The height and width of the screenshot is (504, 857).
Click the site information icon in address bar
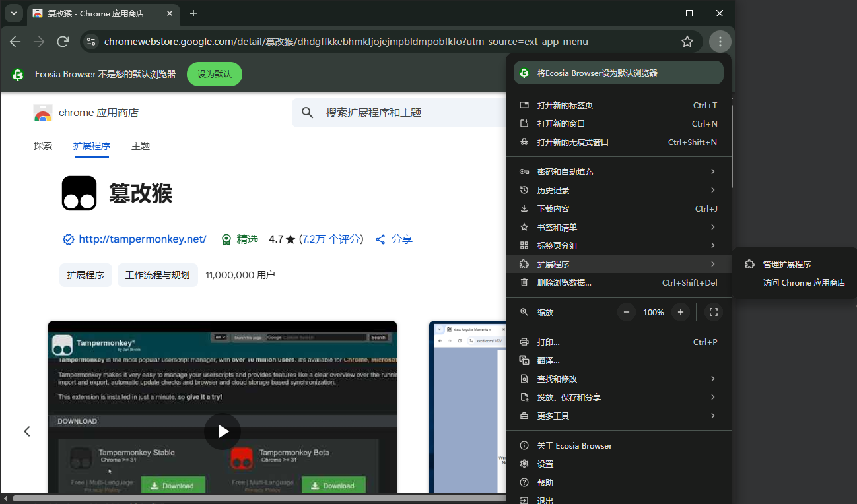(x=91, y=42)
